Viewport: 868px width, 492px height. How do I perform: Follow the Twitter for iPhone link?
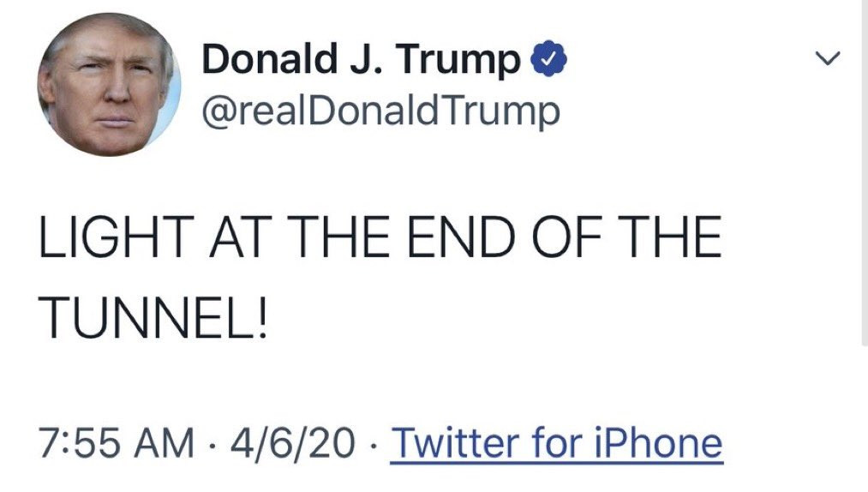click(x=556, y=443)
